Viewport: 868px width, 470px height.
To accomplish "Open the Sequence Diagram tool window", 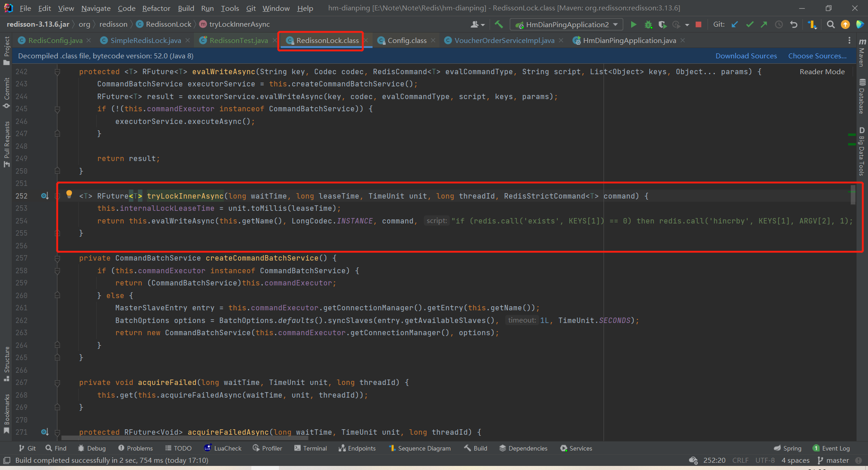I will [x=420, y=448].
